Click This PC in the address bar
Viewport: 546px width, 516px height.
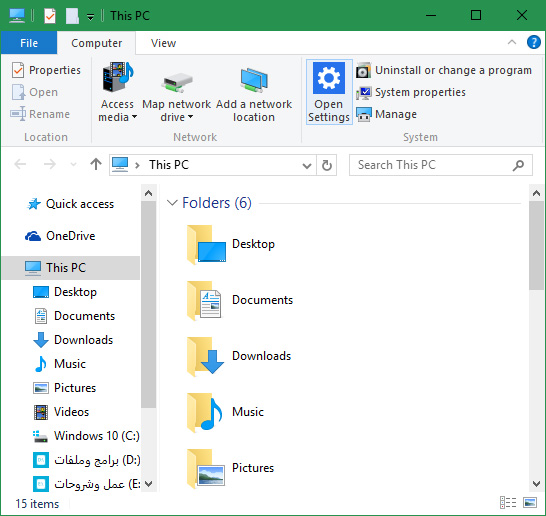click(x=169, y=165)
